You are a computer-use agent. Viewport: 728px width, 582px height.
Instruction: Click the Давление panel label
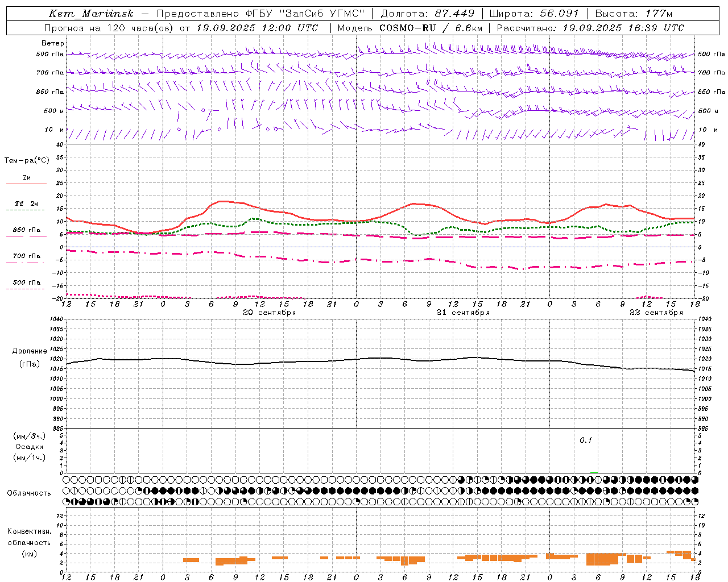(x=30, y=351)
